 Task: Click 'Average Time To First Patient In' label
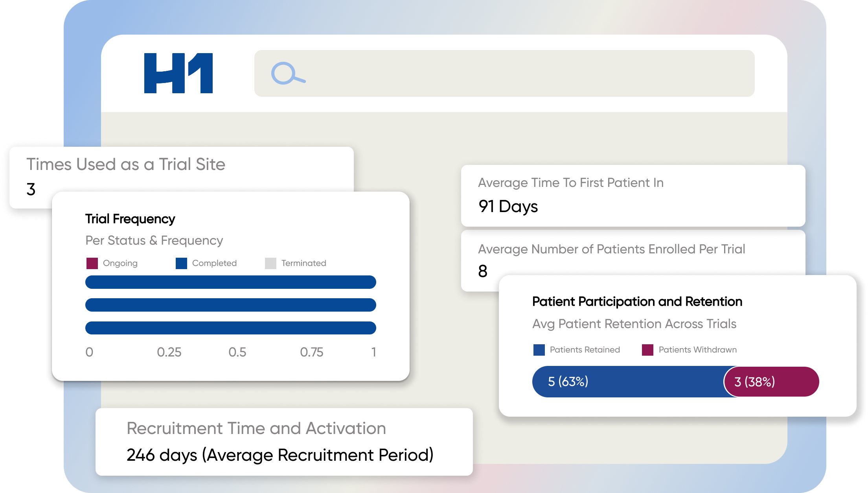(571, 183)
